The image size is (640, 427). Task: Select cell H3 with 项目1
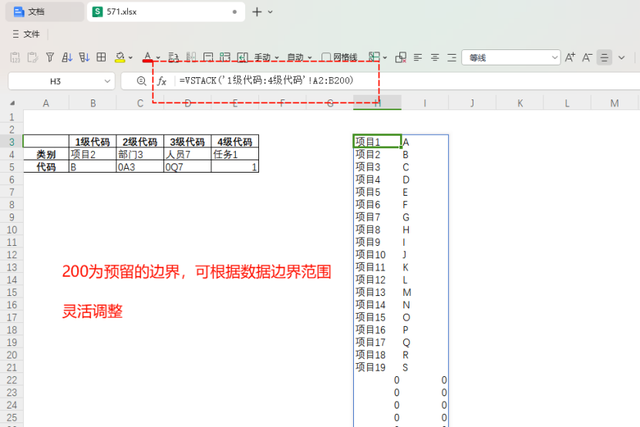[x=377, y=142]
